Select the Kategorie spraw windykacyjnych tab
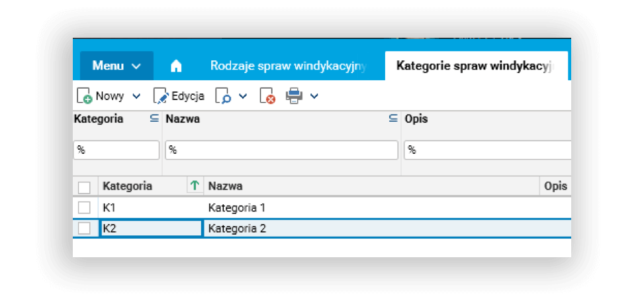Image resolution: width=644 pixels, height=295 pixels. click(473, 66)
